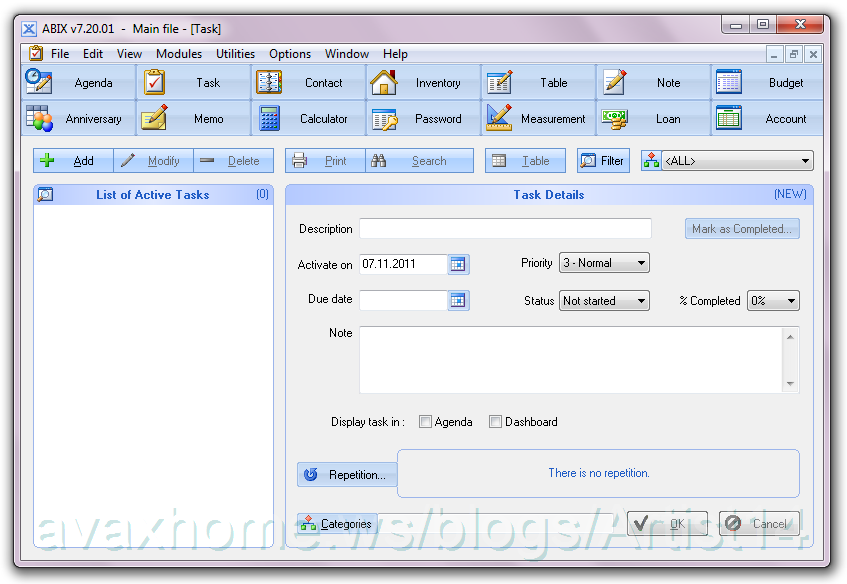Confirm with the OK button
This screenshot has width=847, height=584.
click(667, 523)
